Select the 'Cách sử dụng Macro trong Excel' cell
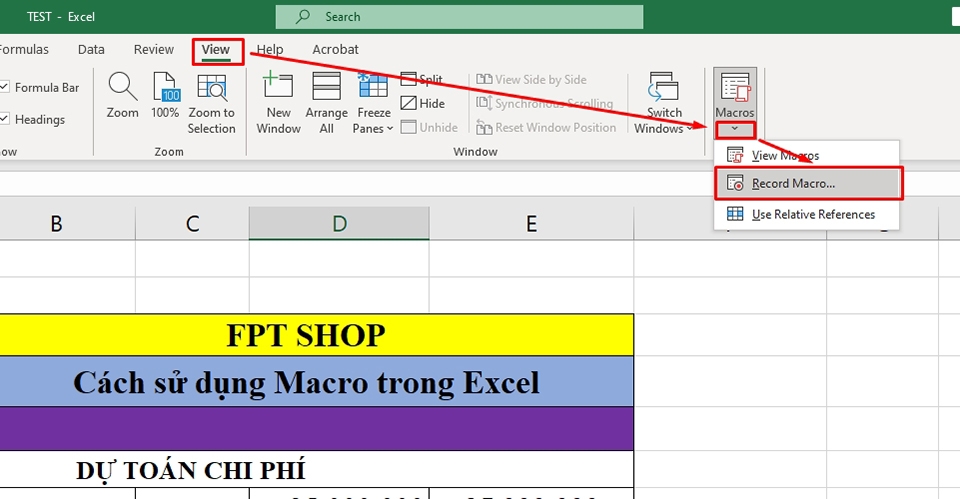Screen dimensions: 960x499 coord(317,381)
